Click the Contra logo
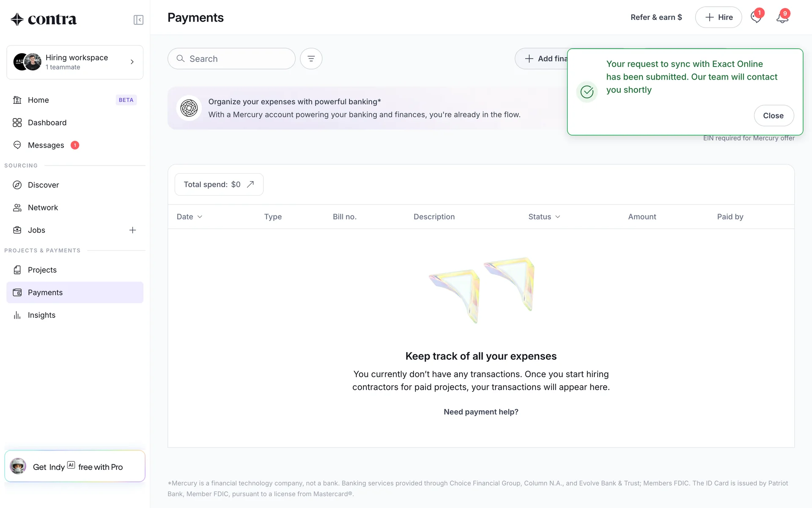The image size is (812, 508). 44,19
